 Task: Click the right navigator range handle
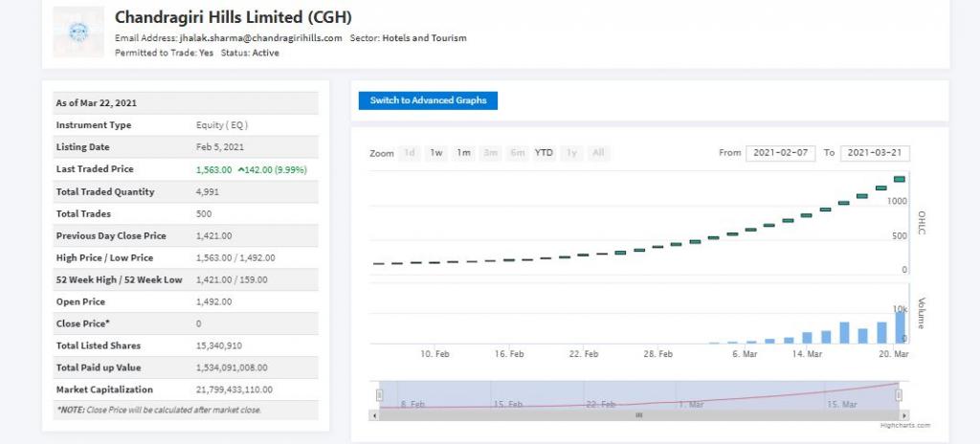point(899,394)
